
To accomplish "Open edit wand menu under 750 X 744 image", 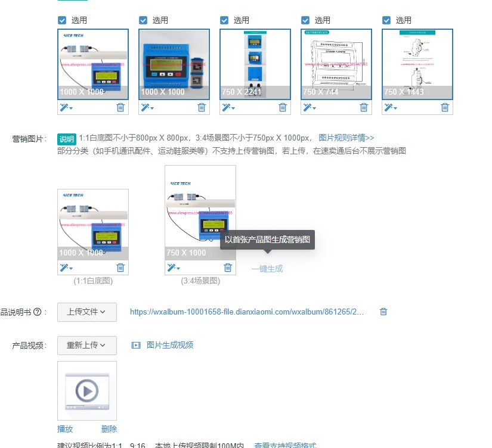I will [310, 108].
